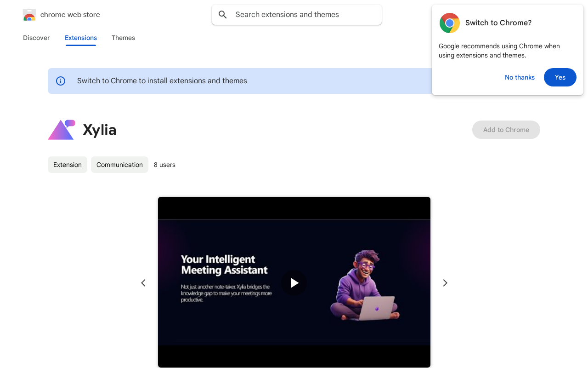Screen dimensions: 588x368
Task: Go to the previous carousel slide
Action: pos(143,283)
